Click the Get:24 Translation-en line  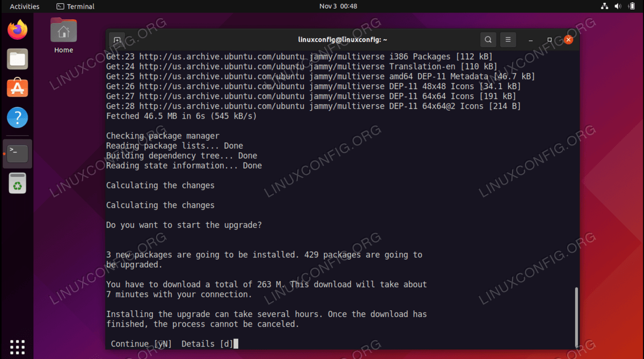tap(302, 67)
